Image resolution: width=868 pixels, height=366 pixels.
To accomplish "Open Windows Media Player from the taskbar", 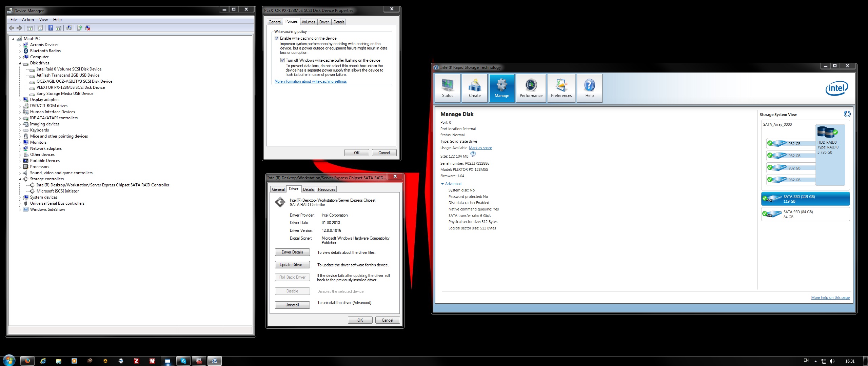I will click(74, 361).
